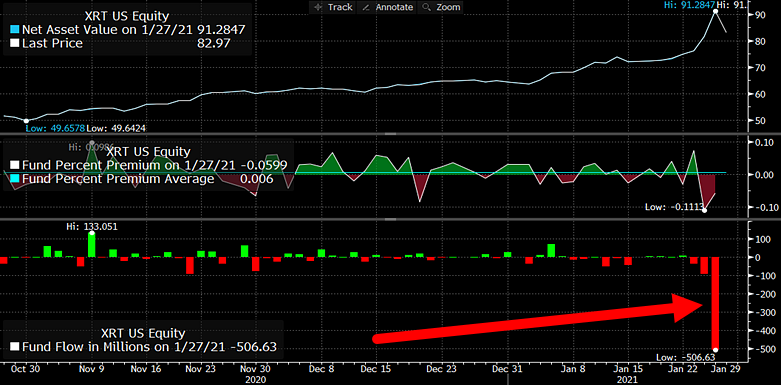Click the price high point marker dot

click(x=715, y=10)
